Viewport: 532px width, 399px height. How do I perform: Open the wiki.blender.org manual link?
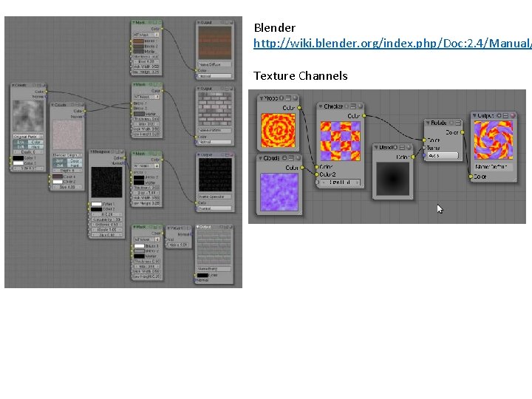click(392, 43)
